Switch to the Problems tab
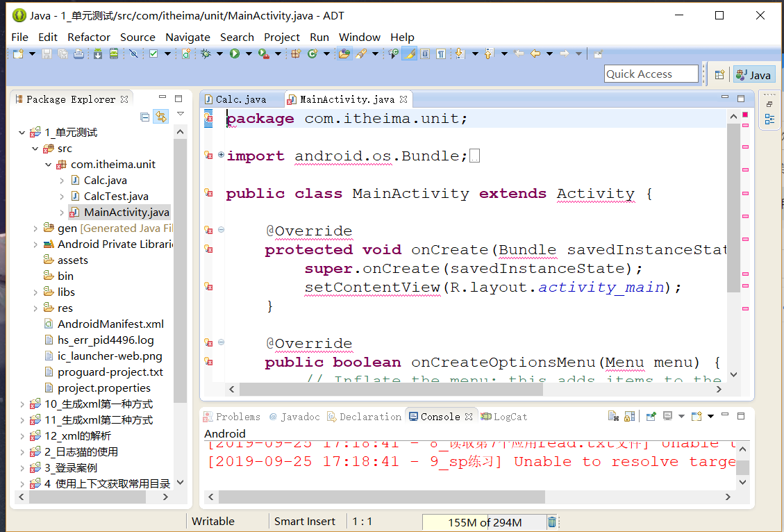784x532 pixels. tap(233, 417)
